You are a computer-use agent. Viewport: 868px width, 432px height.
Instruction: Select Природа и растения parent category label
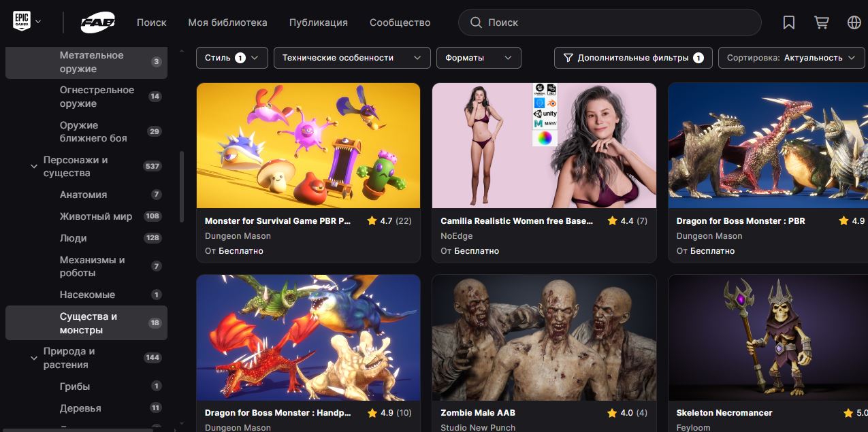(69, 358)
